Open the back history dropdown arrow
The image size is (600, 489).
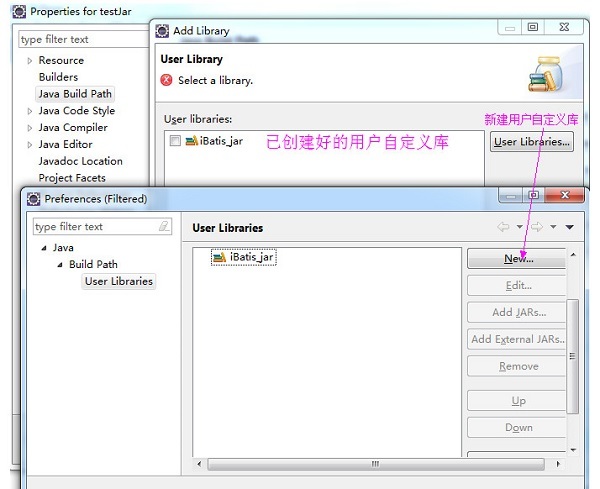(519, 227)
